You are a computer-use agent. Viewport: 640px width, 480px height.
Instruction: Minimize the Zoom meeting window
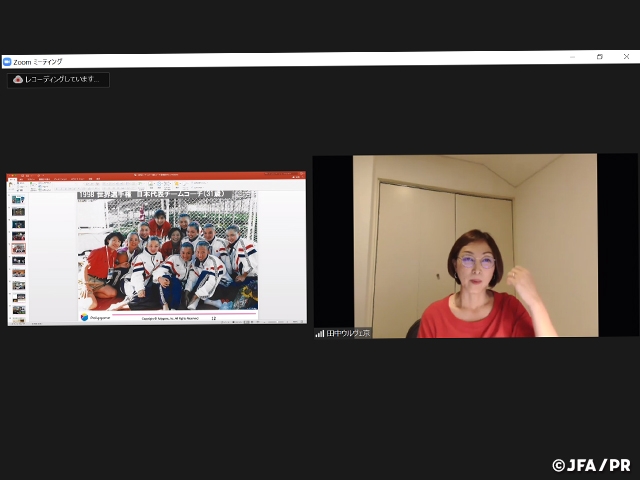pyautogui.click(x=571, y=57)
